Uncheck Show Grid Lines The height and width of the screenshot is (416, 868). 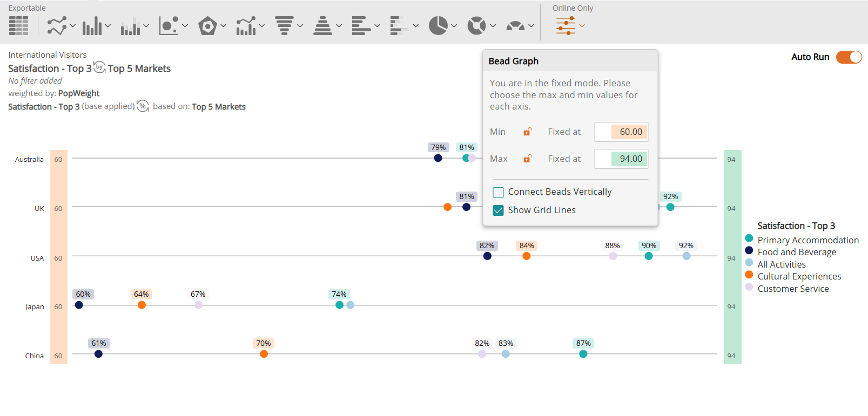pyautogui.click(x=498, y=210)
